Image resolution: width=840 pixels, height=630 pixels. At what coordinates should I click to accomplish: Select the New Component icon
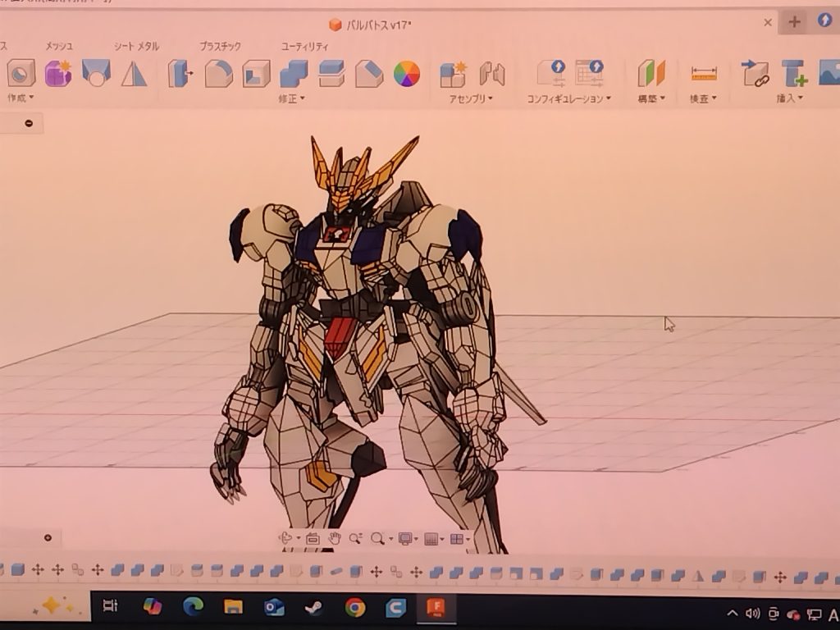453,74
